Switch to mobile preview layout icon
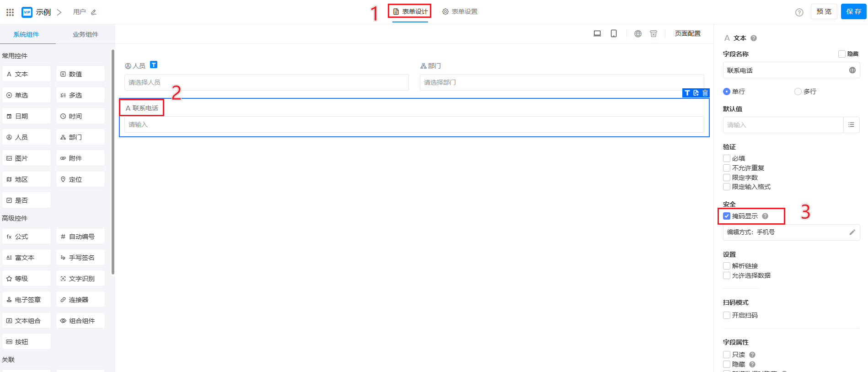Image resolution: width=868 pixels, height=372 pixels. [x=614, y=33]
